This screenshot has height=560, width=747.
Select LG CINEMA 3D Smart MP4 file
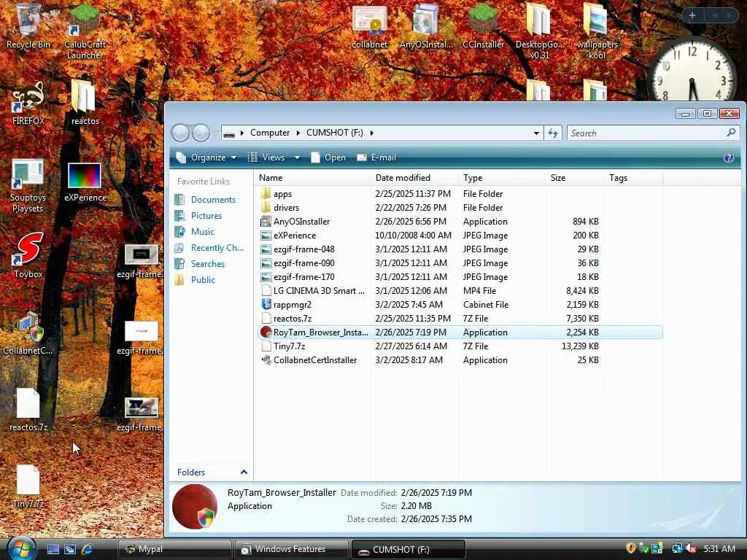[x=460, y=290]
